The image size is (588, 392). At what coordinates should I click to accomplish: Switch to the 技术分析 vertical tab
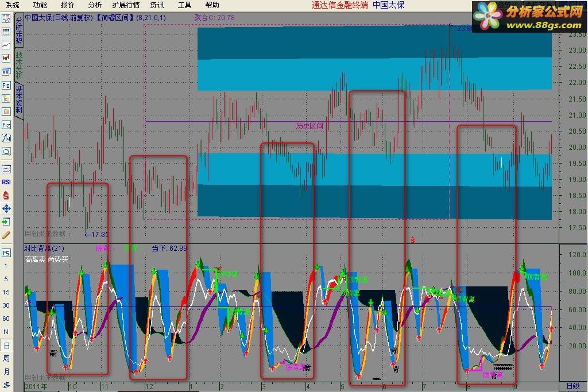[x=19, y=64]
